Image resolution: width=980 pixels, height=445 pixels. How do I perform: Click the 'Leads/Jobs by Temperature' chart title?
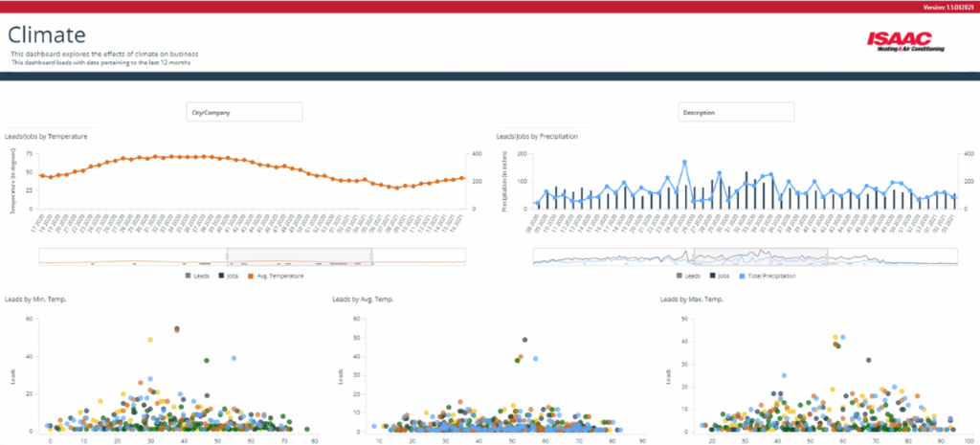pyautogui.click(x=46, y=136)
